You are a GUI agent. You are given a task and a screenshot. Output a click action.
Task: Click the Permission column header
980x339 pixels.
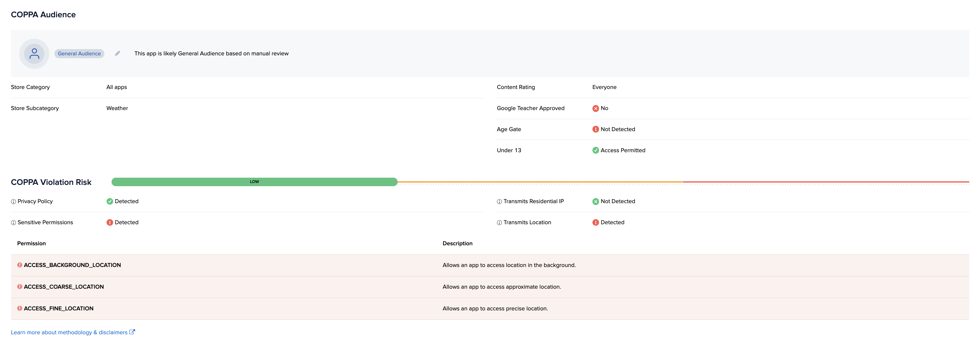point(31,243)
